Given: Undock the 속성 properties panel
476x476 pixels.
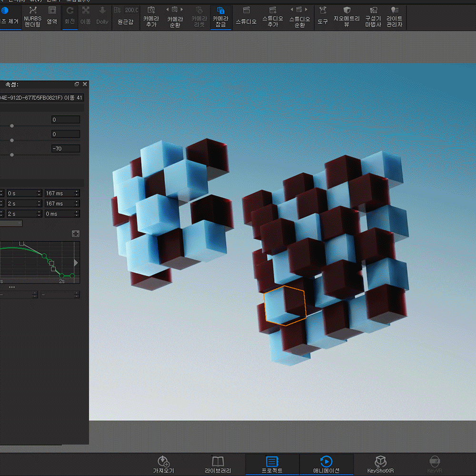Looking at the screenshot, I should point(77,84).
